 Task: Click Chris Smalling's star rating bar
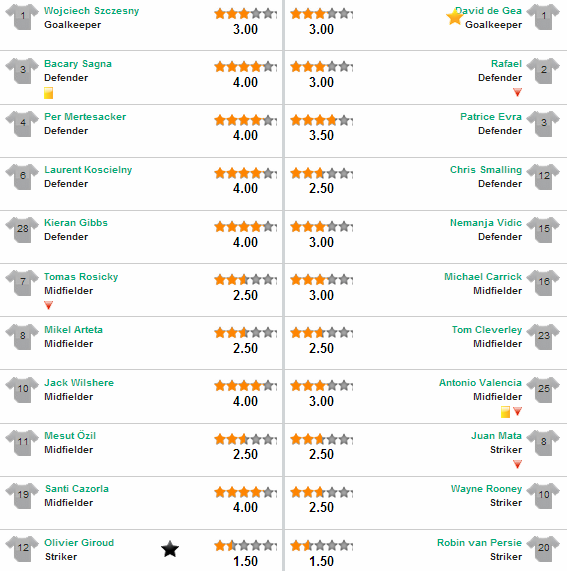pos(322,173)
